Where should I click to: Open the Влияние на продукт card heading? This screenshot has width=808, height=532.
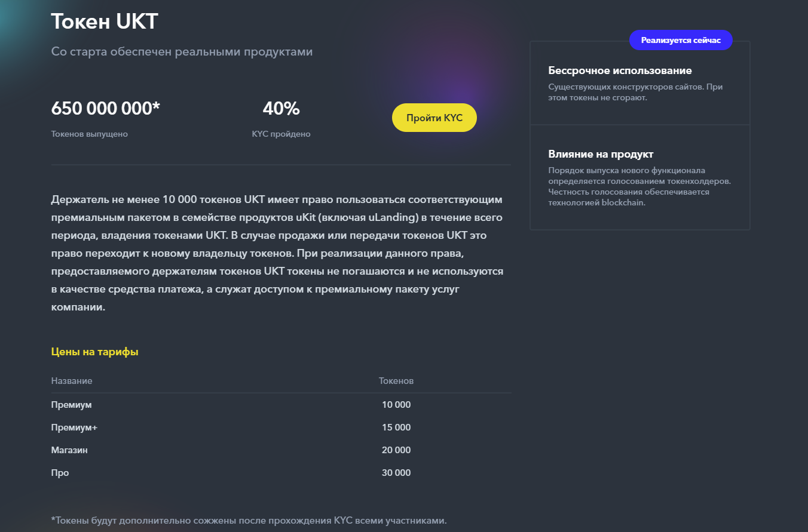601,154
